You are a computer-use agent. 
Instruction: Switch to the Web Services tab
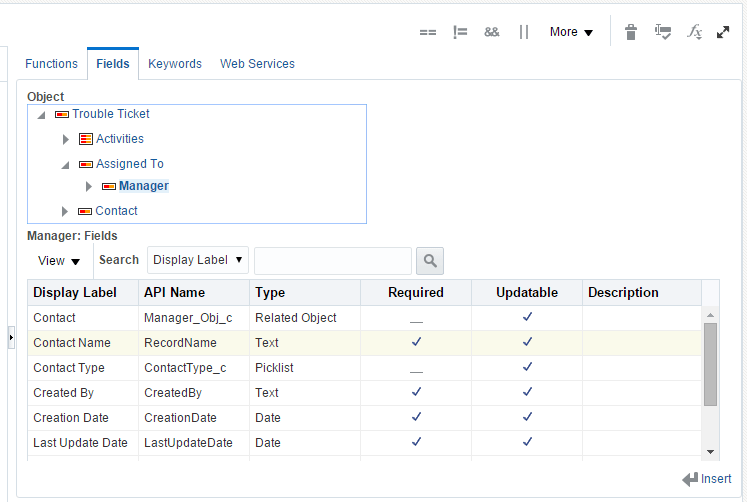pyautogui.click(x=257, y=64)
